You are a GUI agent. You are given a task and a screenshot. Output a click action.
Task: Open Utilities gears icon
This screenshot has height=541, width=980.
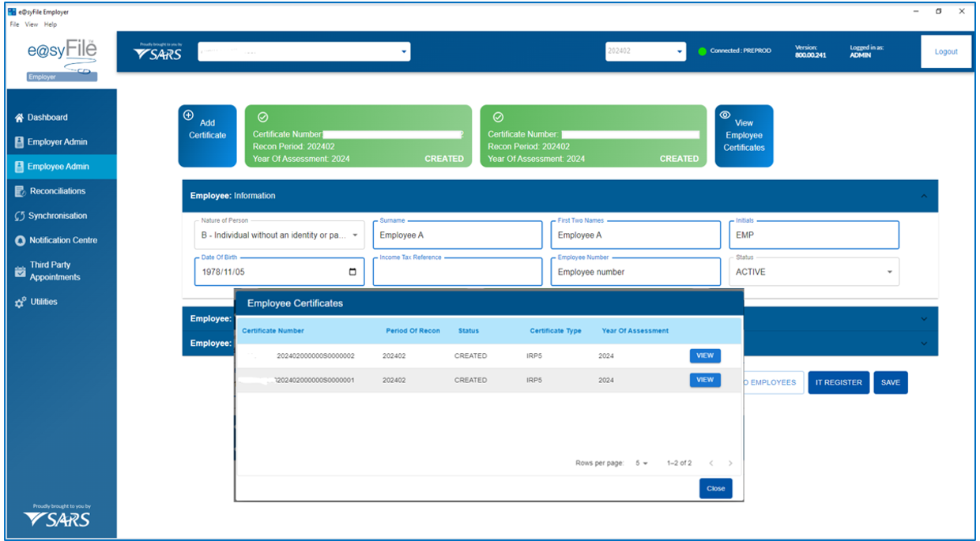20,302
